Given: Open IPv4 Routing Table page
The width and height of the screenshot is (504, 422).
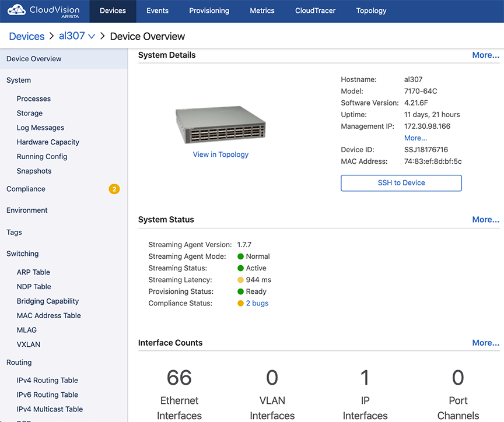Looking at the screenshot, I should pos(47,380).
